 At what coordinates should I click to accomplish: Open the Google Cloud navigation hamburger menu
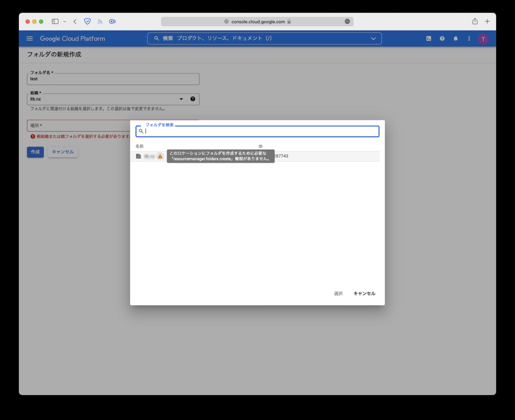[x=30, y=38]
